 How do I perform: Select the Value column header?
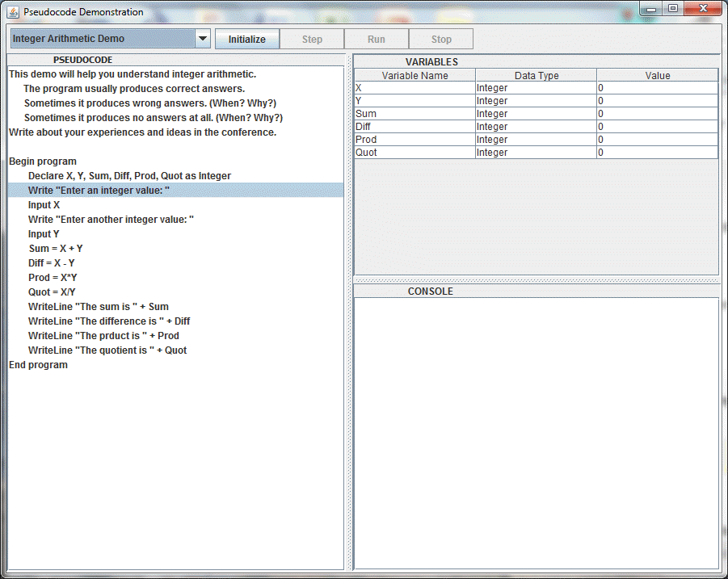pyautogui.click(x=657, y=75)
